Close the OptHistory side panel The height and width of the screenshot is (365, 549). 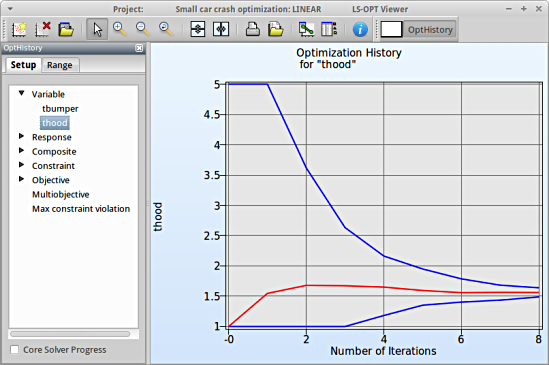139,48
